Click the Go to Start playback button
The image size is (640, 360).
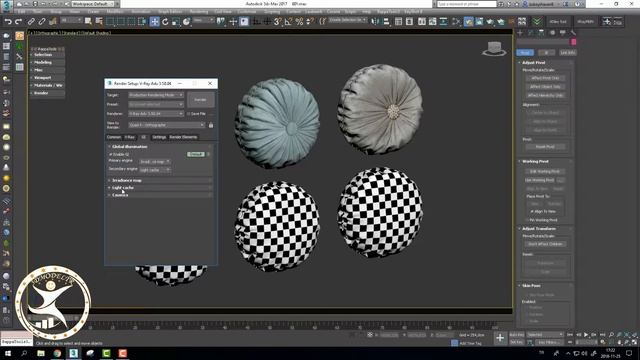point(570,335)
